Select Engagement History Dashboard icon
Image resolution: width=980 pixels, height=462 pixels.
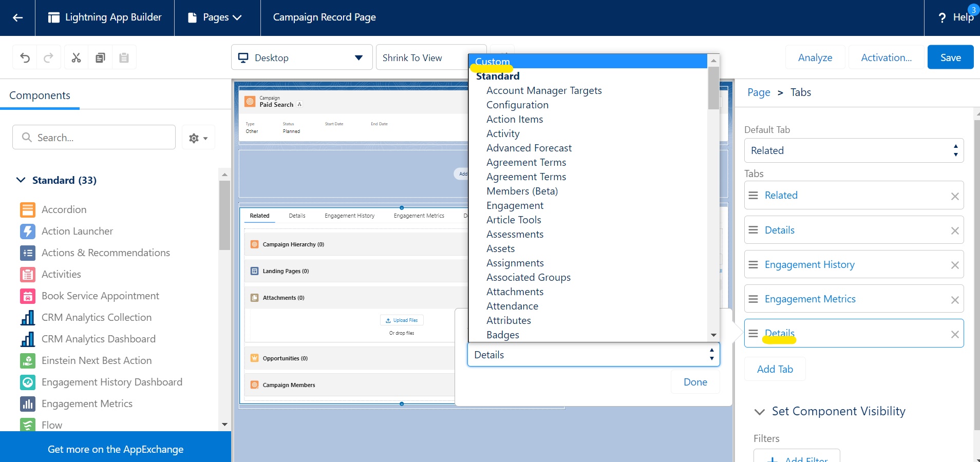[x=28, y=382]
